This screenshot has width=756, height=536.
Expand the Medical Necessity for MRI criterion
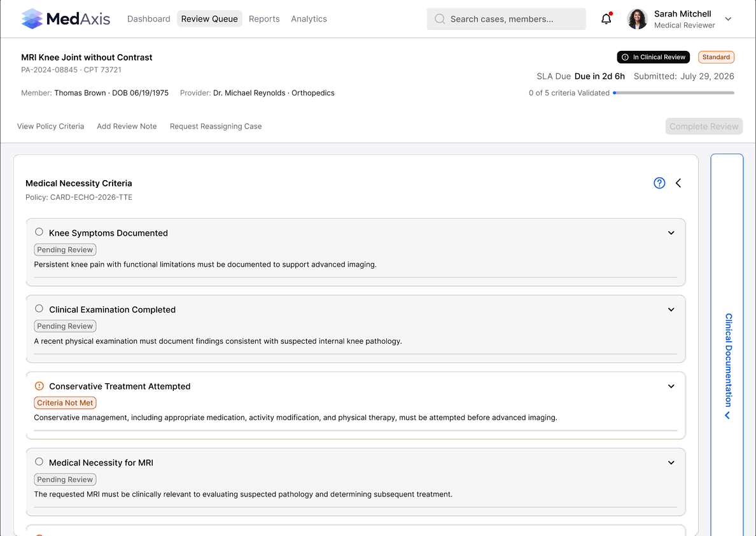[x=671, y=463]
